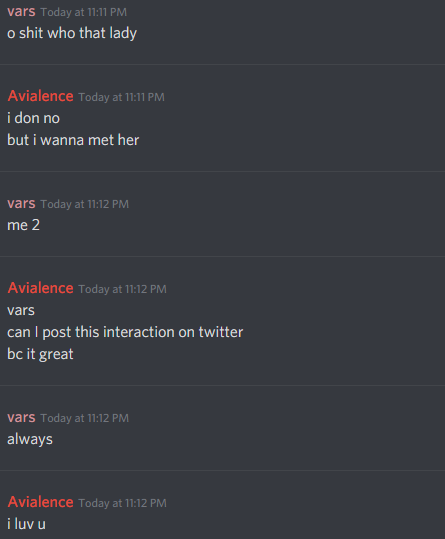
Task: Select message "but i wanna met her"
Action: click(x=73, y=140)
